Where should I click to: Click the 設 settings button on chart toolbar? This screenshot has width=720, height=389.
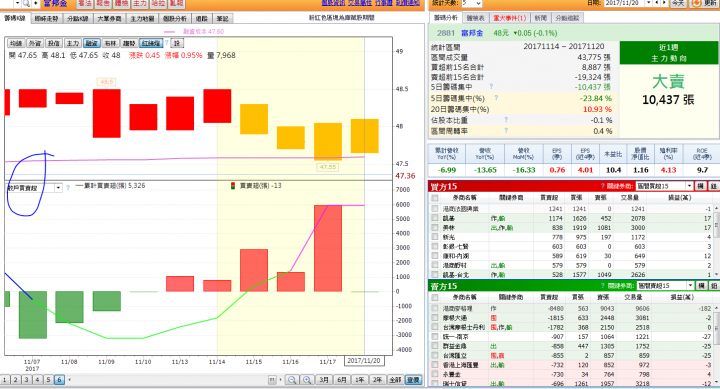177,43
